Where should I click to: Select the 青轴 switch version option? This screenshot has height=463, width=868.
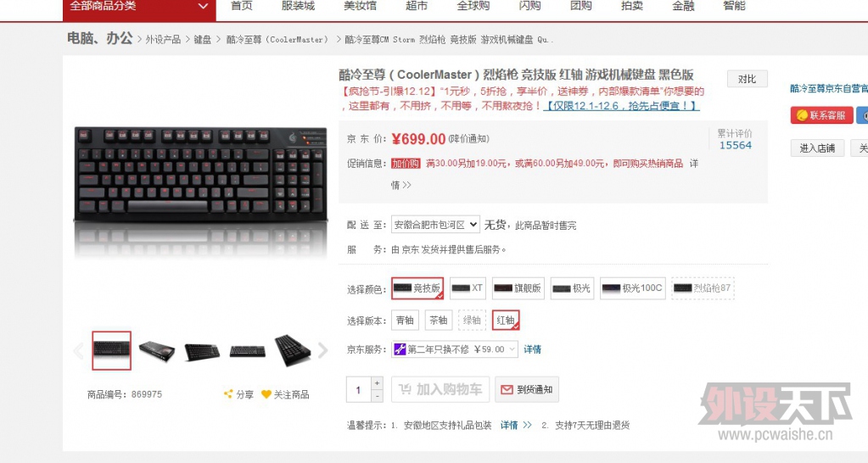point(406,320)
